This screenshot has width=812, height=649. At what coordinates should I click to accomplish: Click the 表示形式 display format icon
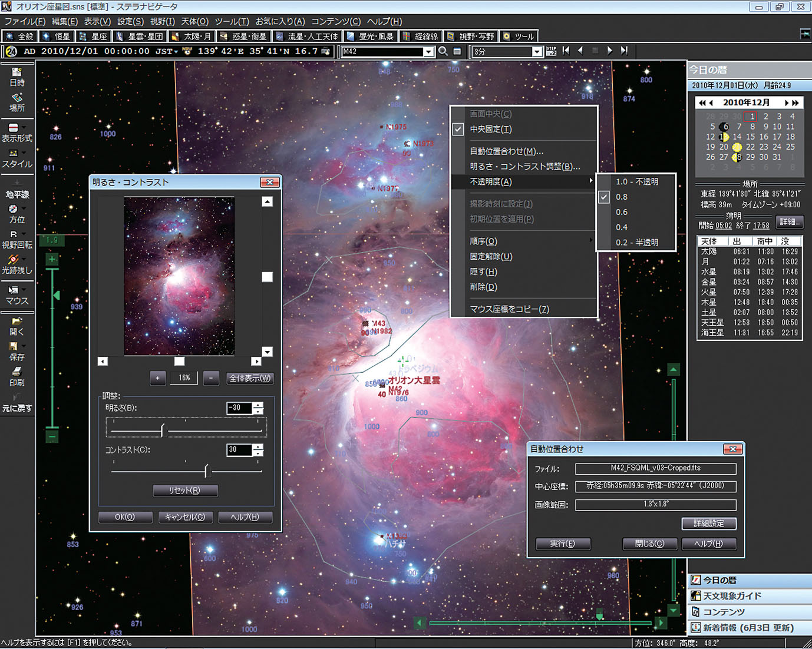point(13,128)
